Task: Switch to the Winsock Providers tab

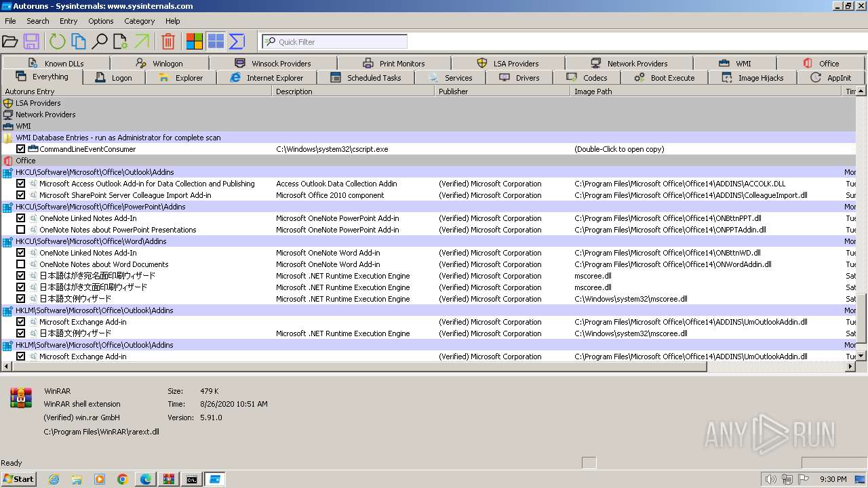Action: coord(273,64)
